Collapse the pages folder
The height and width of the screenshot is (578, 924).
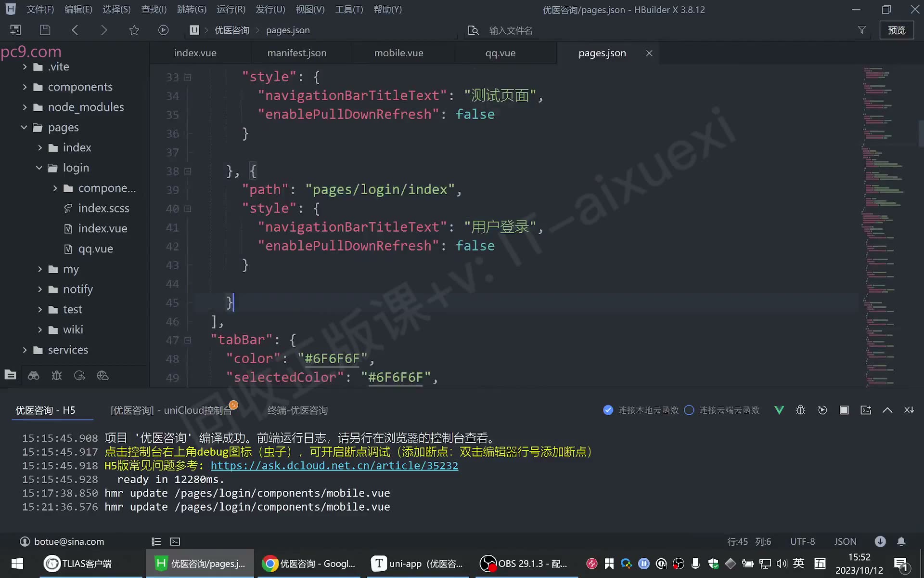(x=24, y=127)
